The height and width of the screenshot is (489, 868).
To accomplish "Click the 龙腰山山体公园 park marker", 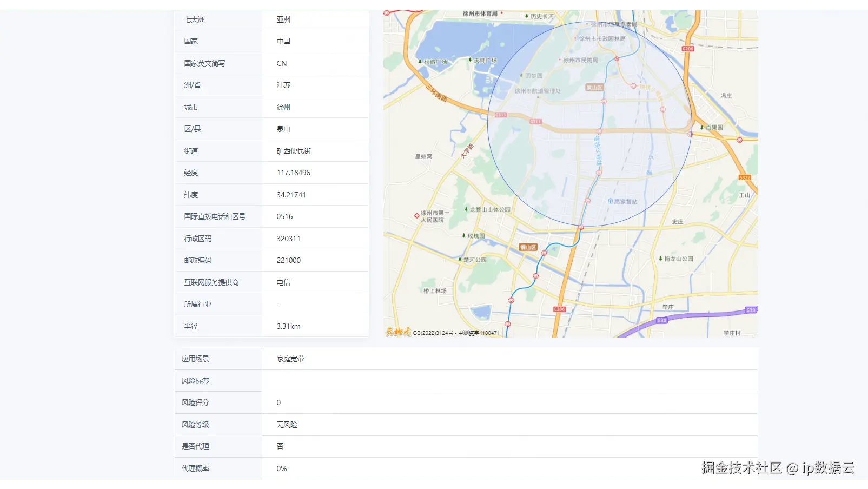I will pyautogui.click(x=466, y=209).
